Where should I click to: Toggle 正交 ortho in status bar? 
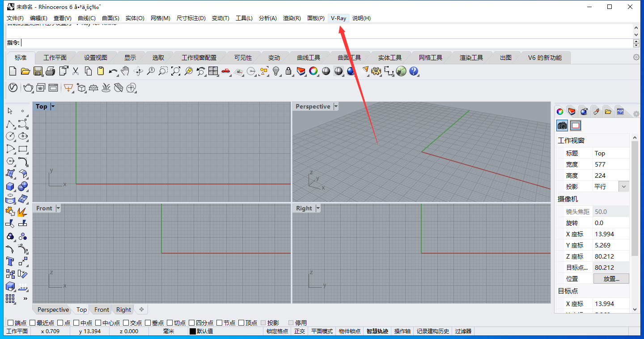299,331
